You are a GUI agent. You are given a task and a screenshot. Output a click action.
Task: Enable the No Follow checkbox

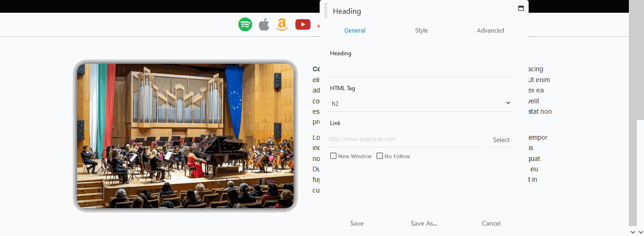(x=380, y=156)
